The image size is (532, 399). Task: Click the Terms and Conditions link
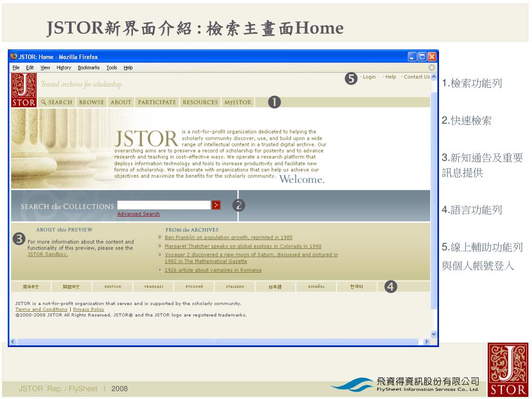point(42,310)
